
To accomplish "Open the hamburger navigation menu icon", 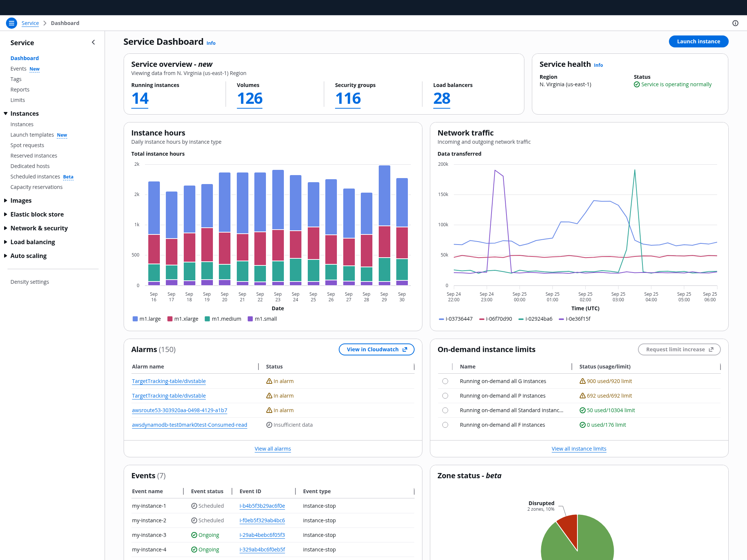I will 12,23.
